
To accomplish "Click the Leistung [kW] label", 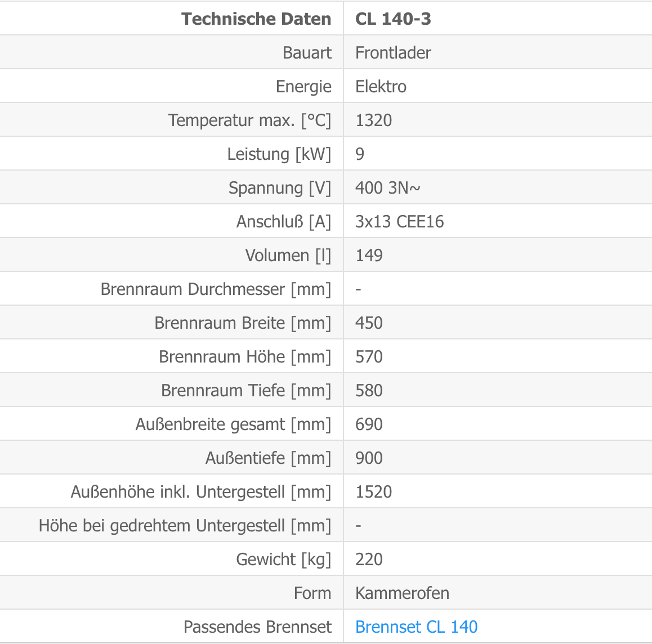I will [279, 154].
